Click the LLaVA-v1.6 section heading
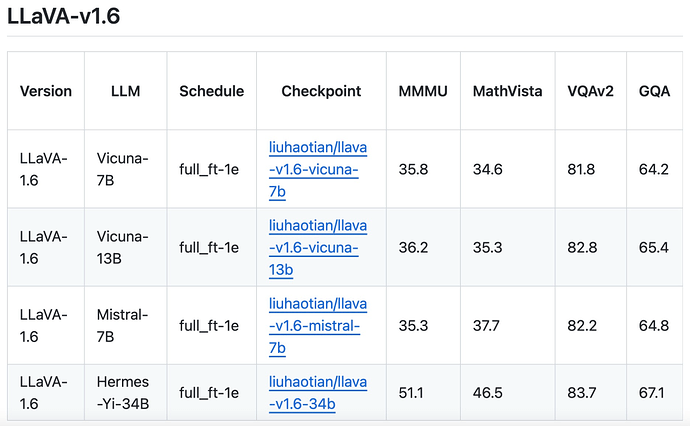The image size is (690, 426). tap(63, 16)
